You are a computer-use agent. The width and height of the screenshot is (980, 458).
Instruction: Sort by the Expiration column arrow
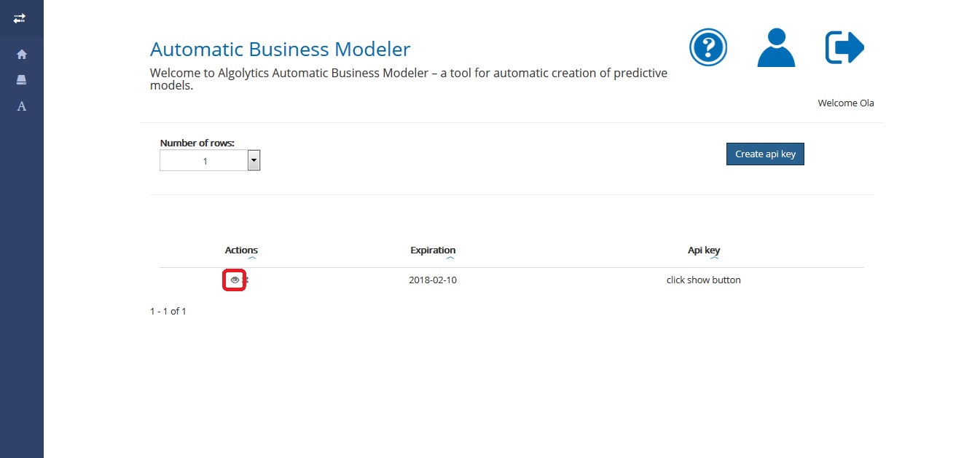pyautogui.click(x=450, y=258)
